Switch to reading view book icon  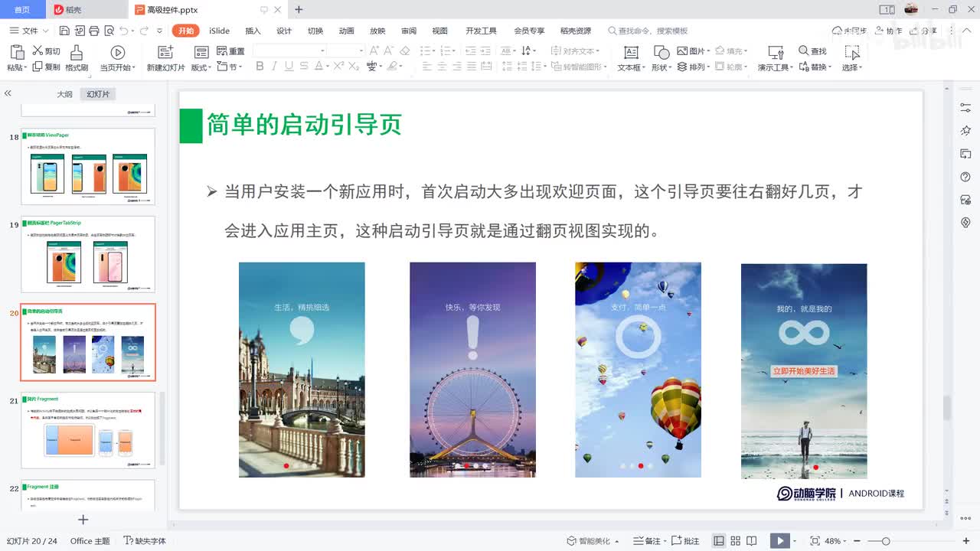(x=752, y=541)
